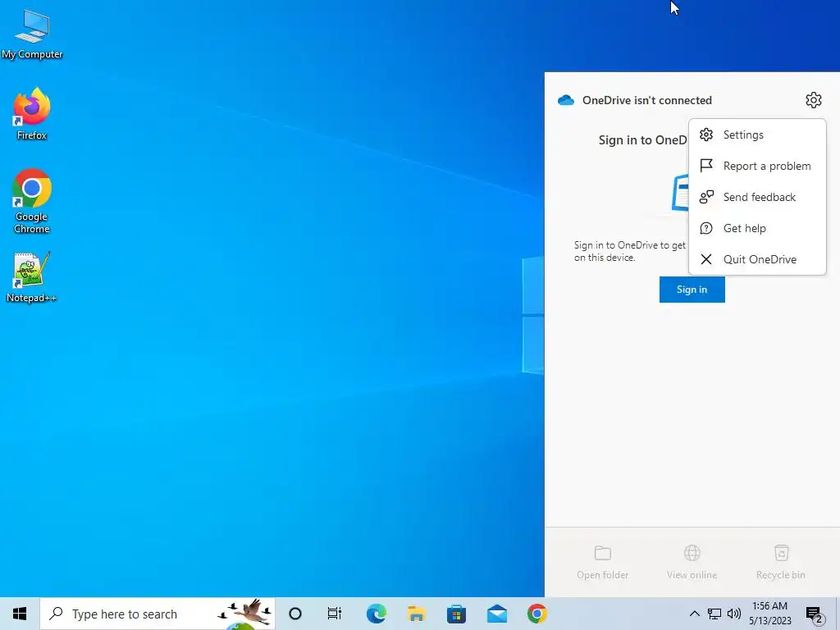Launch Microsoft Edge from the taskbar
Screen dimensions: 840x630
click(x=376, y=614)
